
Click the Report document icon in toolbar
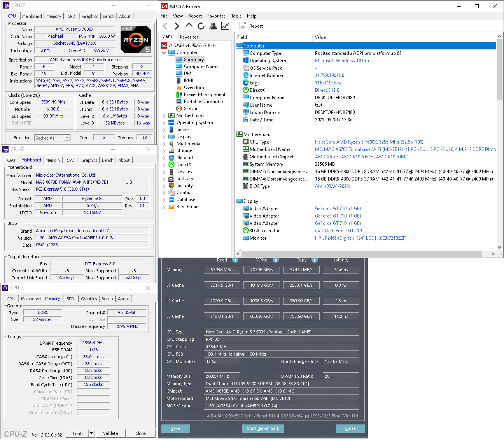click(x=243, y=26)
